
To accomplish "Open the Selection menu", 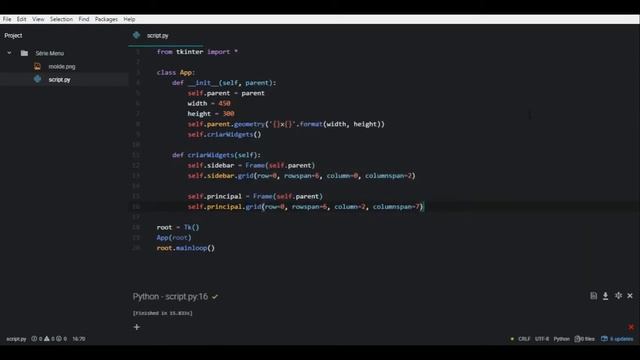I will 61,19.
